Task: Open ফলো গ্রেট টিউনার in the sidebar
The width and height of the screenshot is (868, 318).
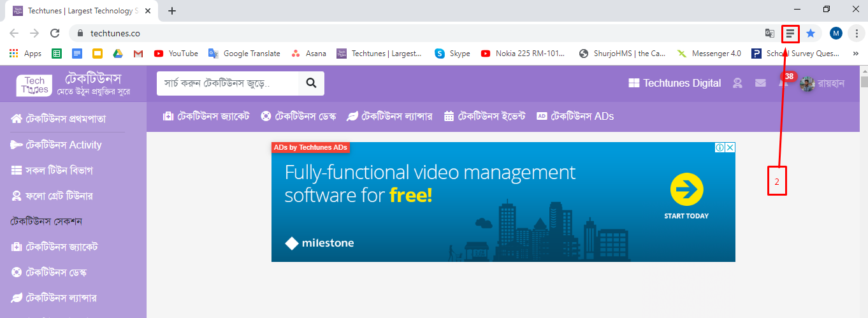Action: tap(52, 196)
